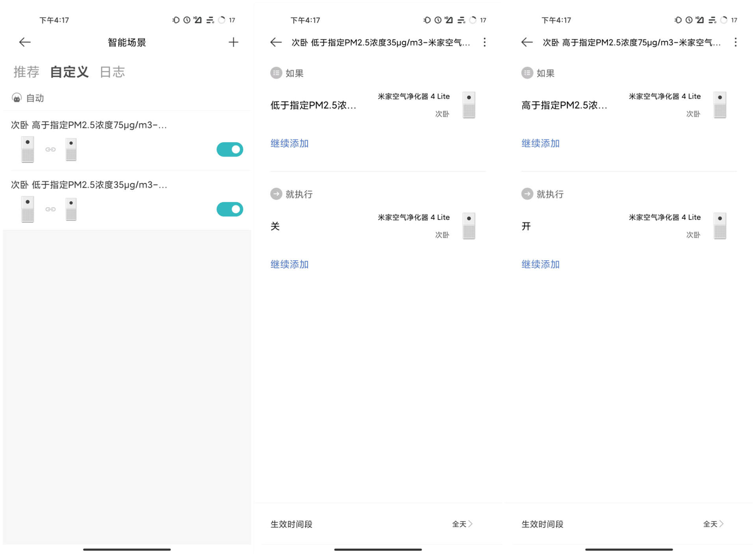This screenshot has width=756, height=557.
Task: Click 米家空气净化器 4 Lite label next to 关
Action: pyautogui.click(x=413, y=217)
